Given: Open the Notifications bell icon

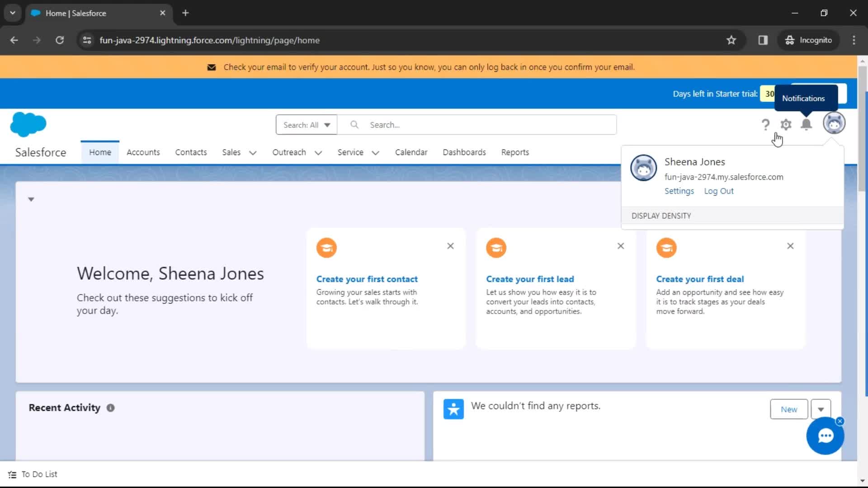Looking at the screenshot, I should 806,124.
